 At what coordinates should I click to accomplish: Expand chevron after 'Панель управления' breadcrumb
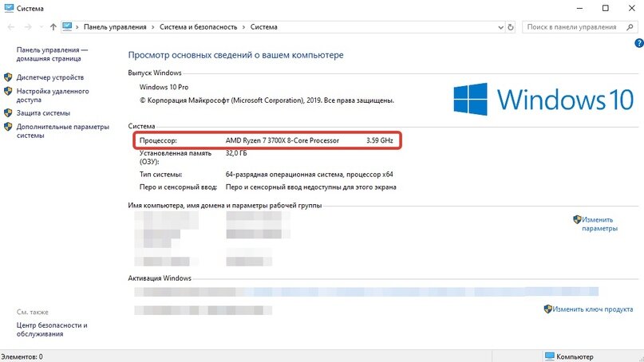click(152, 27)
